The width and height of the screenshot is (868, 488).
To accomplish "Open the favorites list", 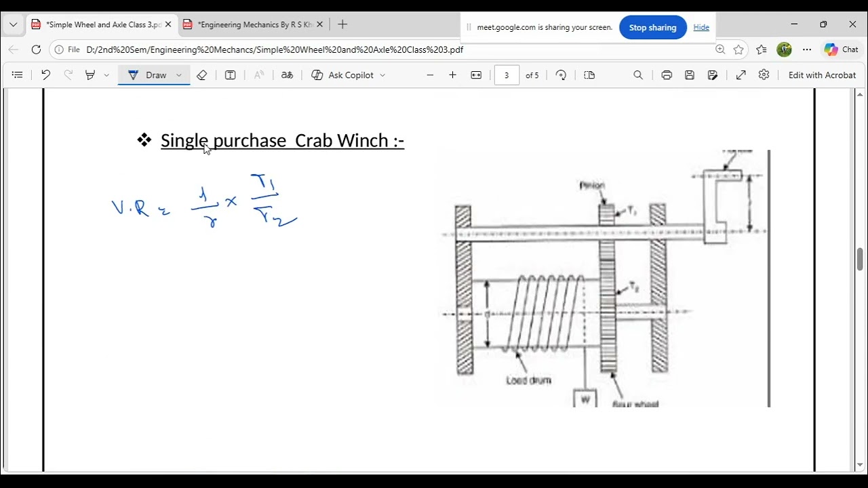I will pyautogui.click(x=762, y=49).
